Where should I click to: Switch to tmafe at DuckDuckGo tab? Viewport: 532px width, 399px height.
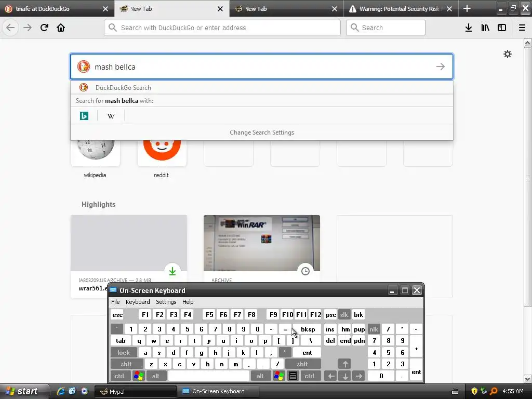pyautogui.click(x=57, y=8)
